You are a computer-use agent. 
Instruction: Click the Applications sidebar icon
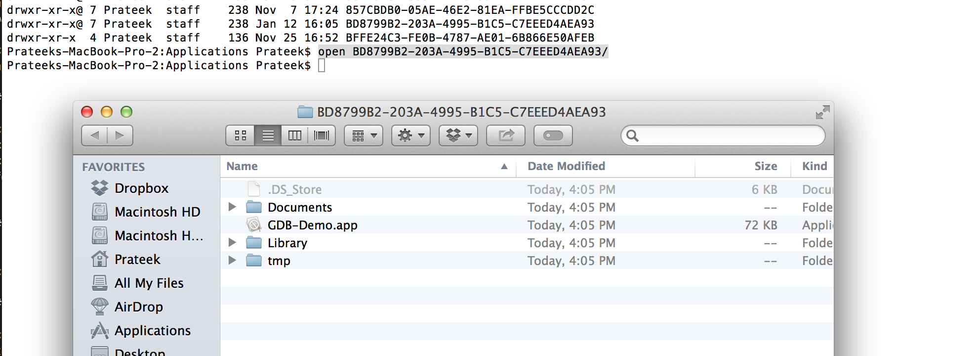point(100,330)
